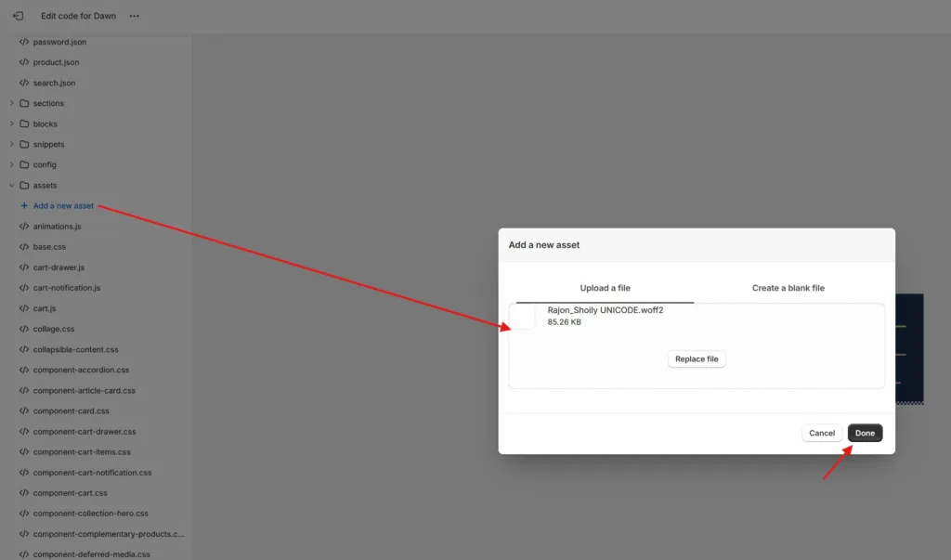The image size is (951, 560).
Task: Switch to the Create a blank file tab
Action: tap(788, 288)
